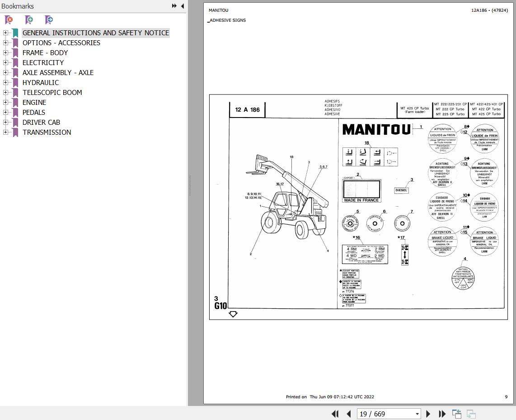Expand the DRIVER CAB bookmark node
The image size is (516, 420).
(5, 122)
